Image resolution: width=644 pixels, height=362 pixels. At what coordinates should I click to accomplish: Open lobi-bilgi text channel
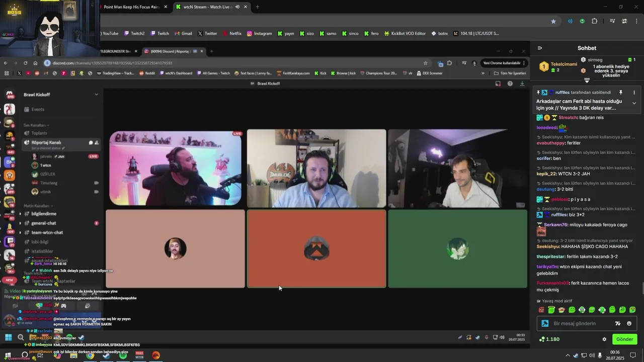[x=40, y=242]
